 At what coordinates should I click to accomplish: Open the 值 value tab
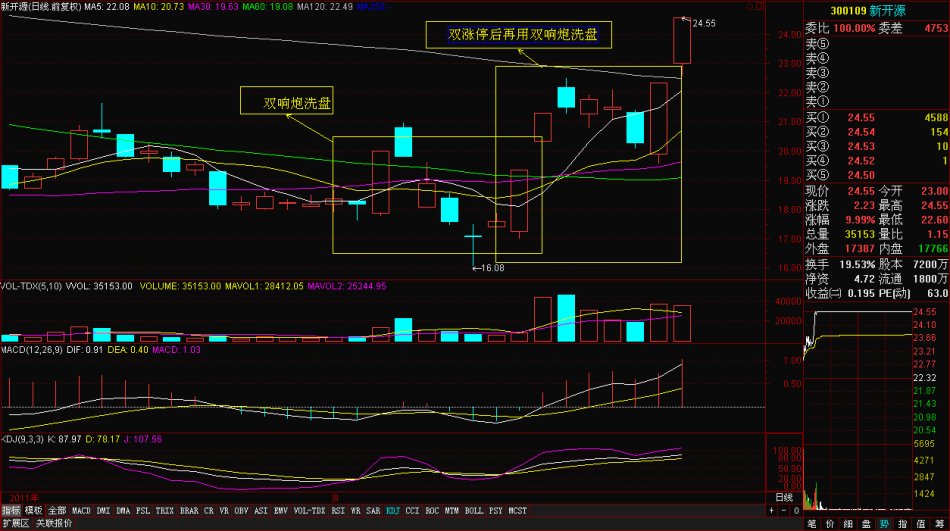[x=921, y=524]
